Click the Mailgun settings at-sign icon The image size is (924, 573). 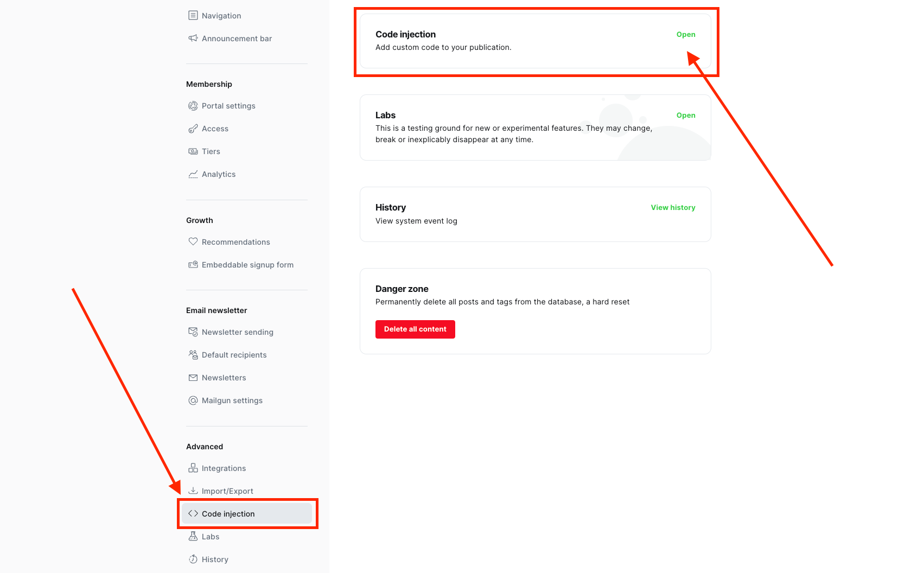point(193,400)
